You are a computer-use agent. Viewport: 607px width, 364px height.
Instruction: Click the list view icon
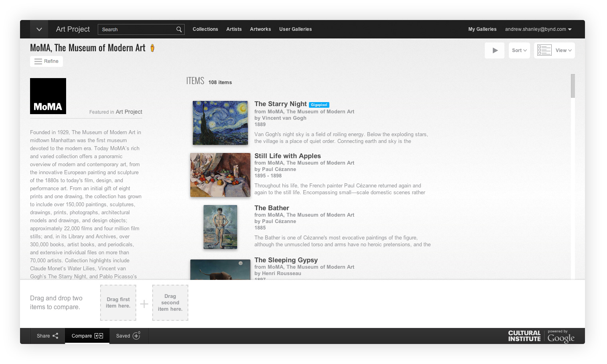click(544, 50)
